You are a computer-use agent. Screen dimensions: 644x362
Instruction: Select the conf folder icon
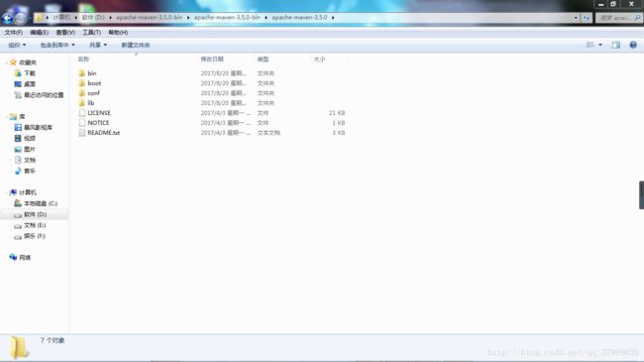[82, 93]
